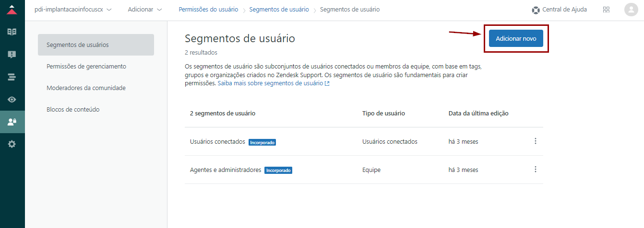Image resolution: width=644 pixels, height=228 pixels.
Task: Select Moderadores da comunidade menu item
Action: click(x=86, y=88)
